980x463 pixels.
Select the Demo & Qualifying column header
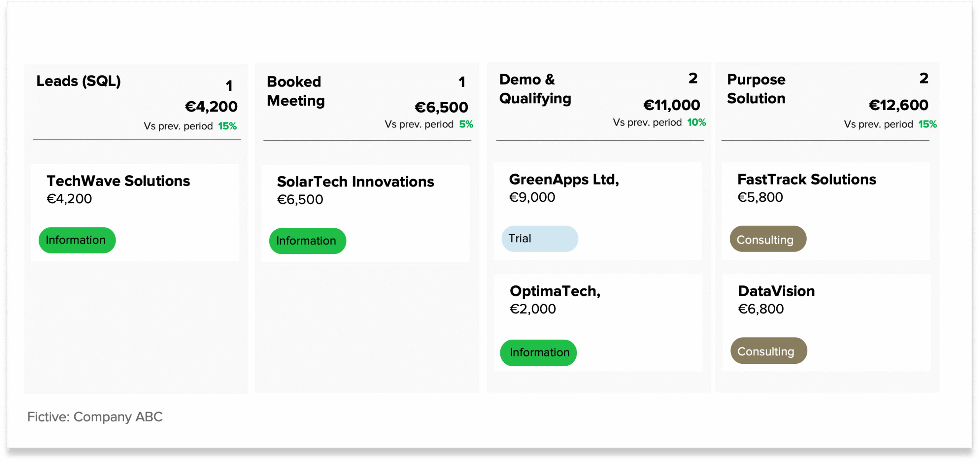[535, 89]
